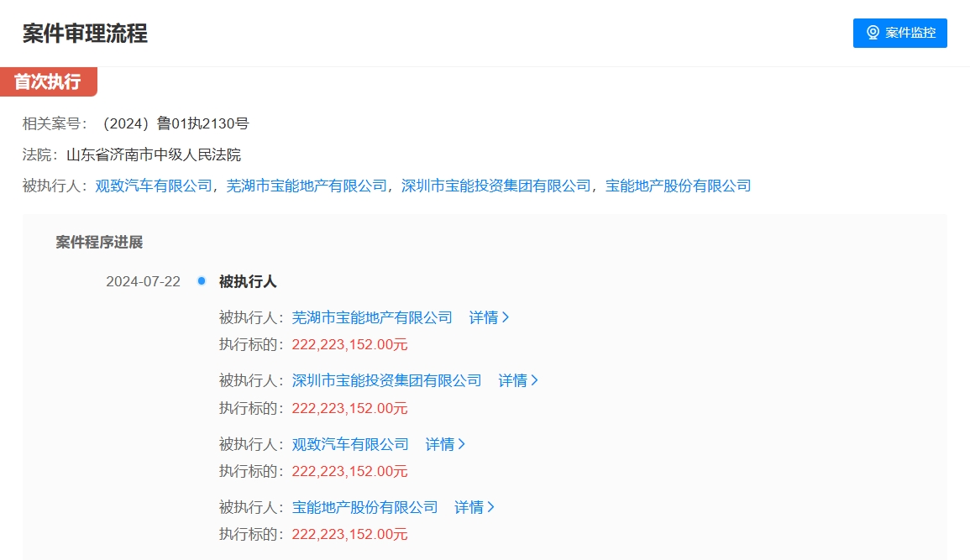
Task: Open 芜湖市宝能地产有限公司 link in header 被执行人 line
Action: (307, 186)
